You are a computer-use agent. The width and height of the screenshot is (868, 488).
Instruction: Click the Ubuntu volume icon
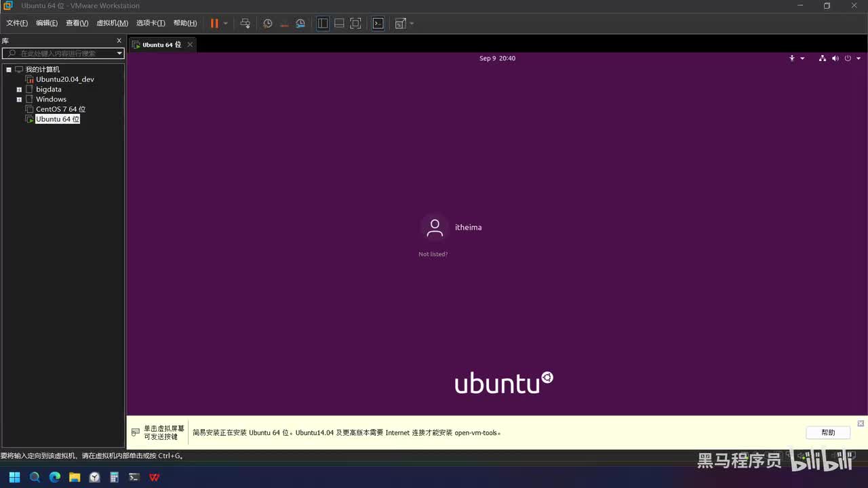pos(835,58)
